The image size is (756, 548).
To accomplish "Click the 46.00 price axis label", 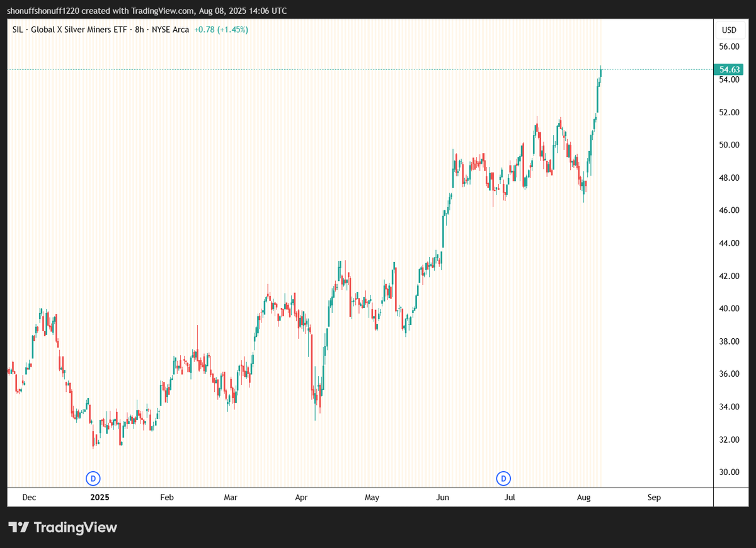I will 730,210.
